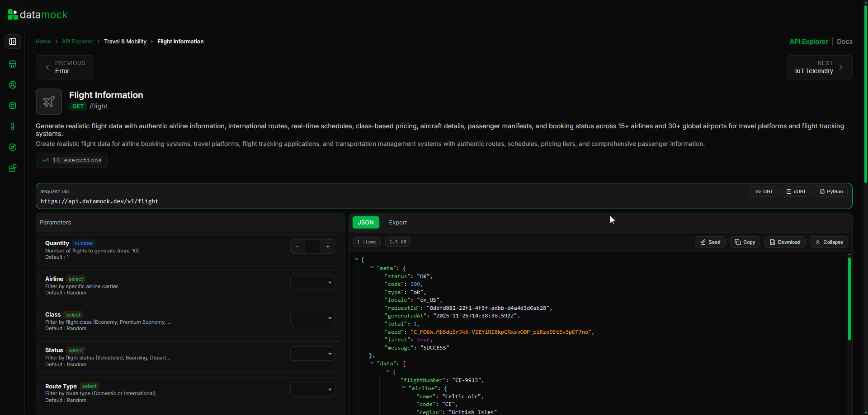Open the Travel & Mobility breadcrumb link
The width and height of the screenshot is (868, 415).
coord(125,41)
